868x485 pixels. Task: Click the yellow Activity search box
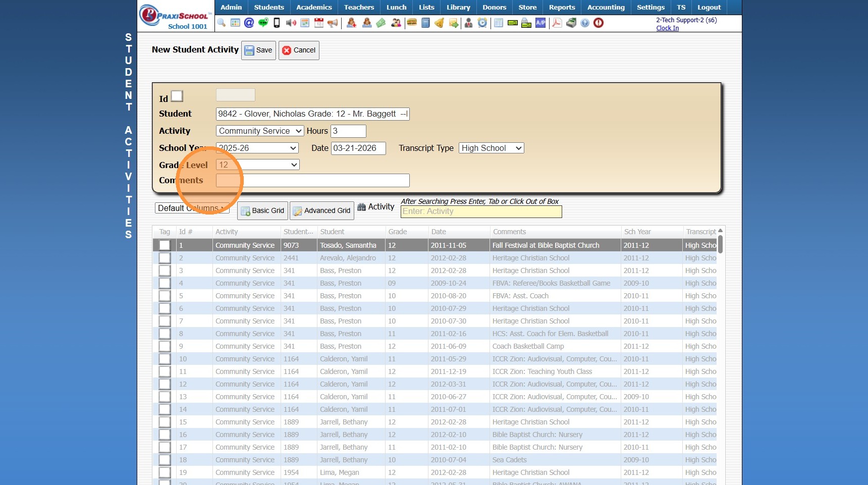coord(481,211)
